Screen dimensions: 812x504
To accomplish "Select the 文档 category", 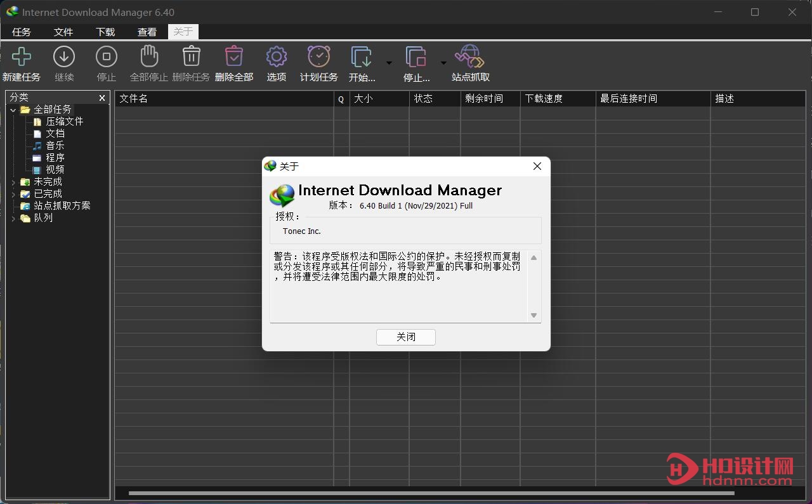I will (x=55, y=134).
